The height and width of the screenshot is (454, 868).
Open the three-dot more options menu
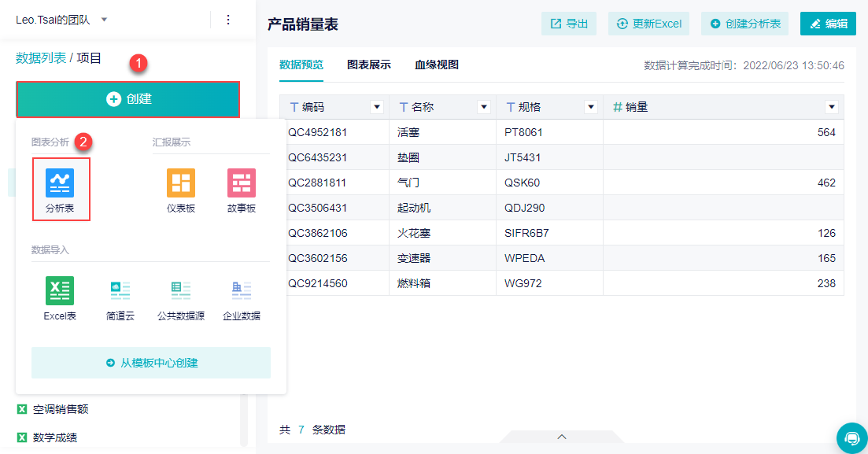pos(228,20)
